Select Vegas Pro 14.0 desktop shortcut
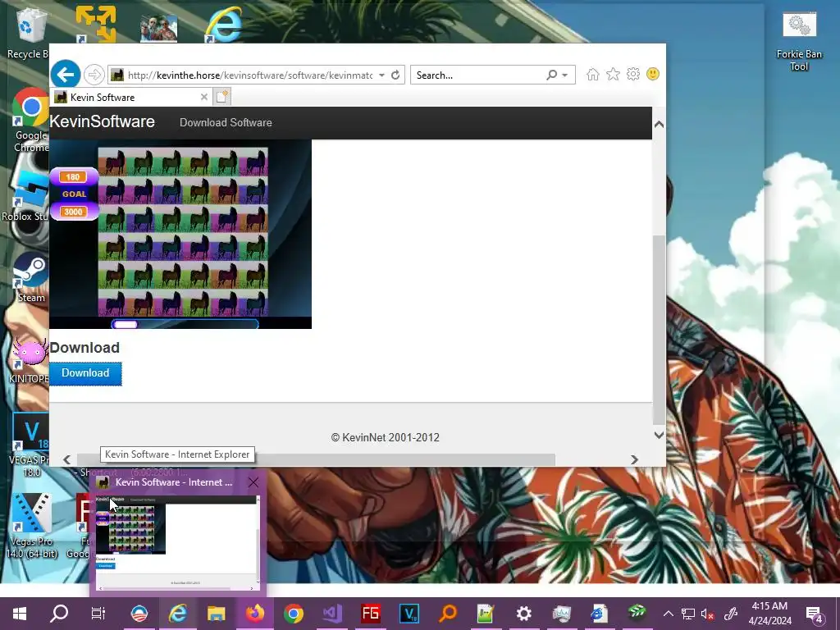Viewport: 840px width, 630px height. click(x=31, y=526)
